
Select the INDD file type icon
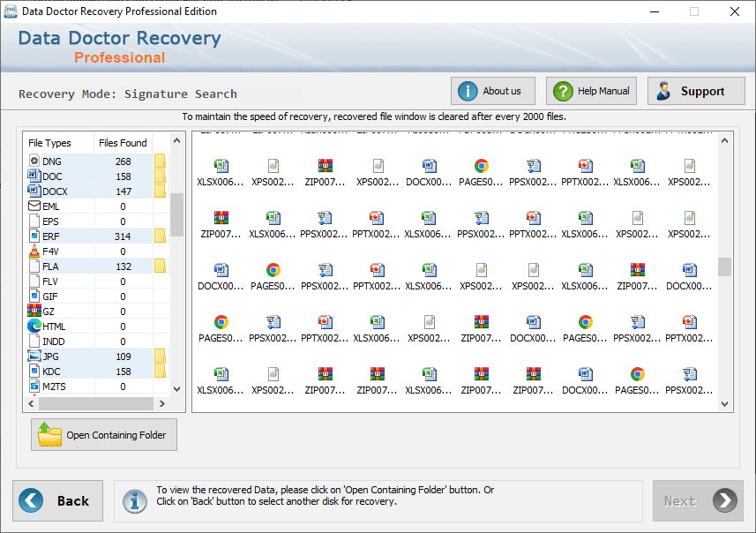coord(34,341)
